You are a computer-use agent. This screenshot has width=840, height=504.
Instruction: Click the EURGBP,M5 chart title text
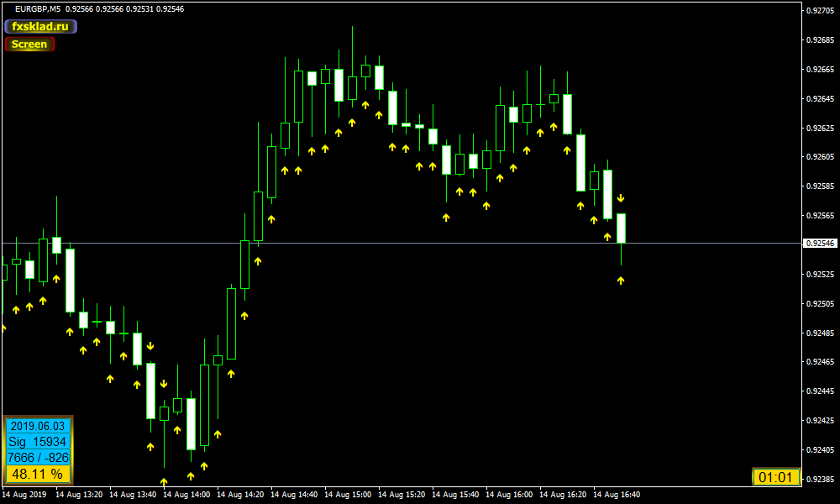click(x=38, y=9)
